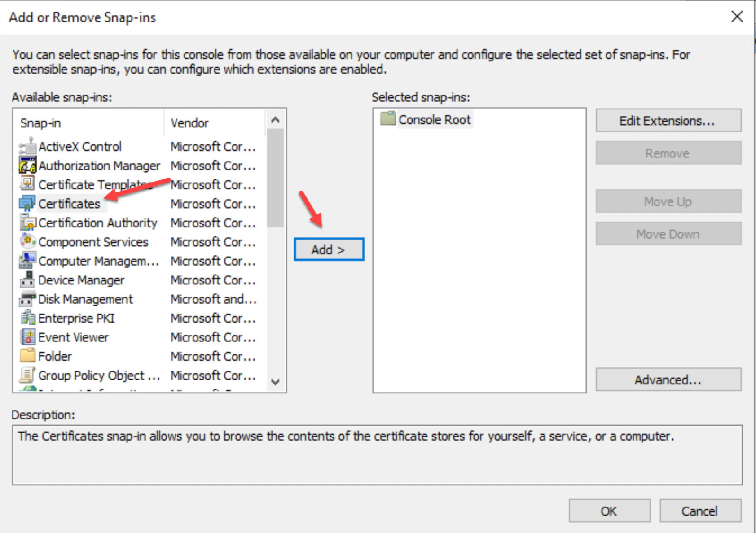Click the Group Policy Object icon

[x=27, y=375]
